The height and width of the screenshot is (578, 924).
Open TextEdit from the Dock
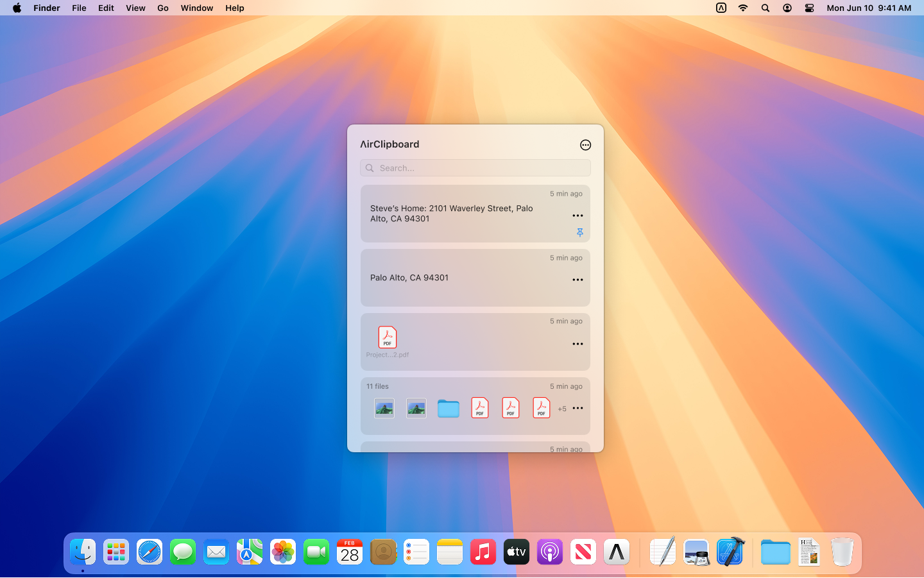click(x=663, y=552)
